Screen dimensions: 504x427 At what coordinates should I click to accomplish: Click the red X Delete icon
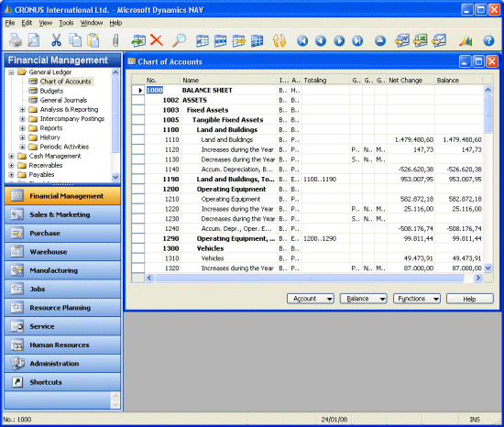[157, 40]
